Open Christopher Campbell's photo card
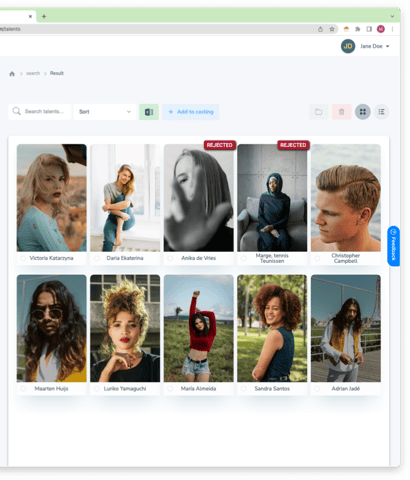Image resolution: width=410 pixels, height=480 pixels. coord(346,198)
